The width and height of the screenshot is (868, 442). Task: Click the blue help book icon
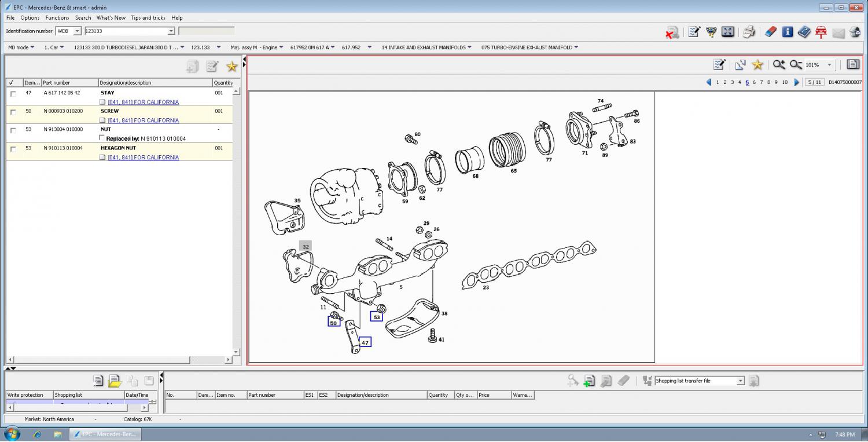tap(804, 32)
